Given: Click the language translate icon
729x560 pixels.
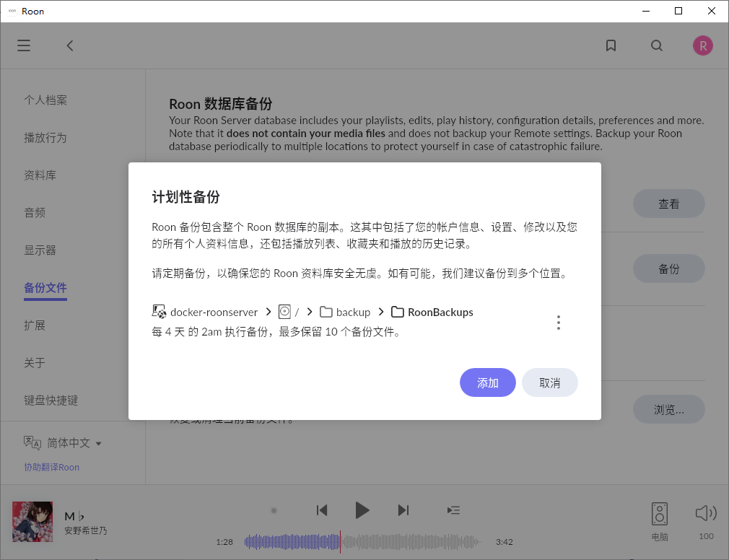Looking at the screenshot, I should click(x=32, y=442).
